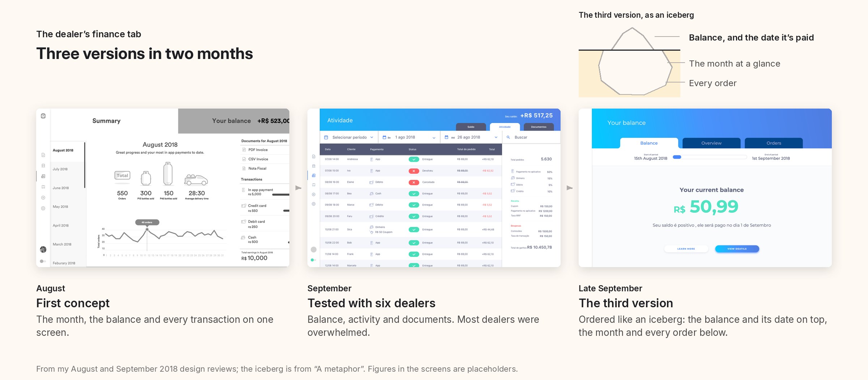868x380 pixels.
Task: Click the small P13 bottle icon above 300
Action: click(146, 178)
